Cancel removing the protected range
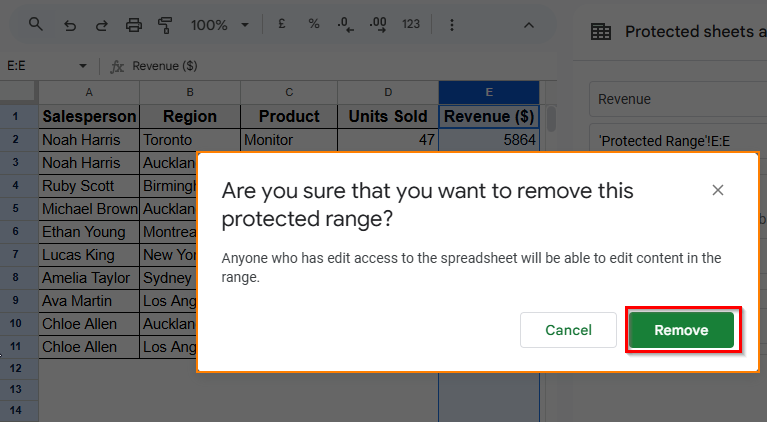Screen dimensions: 767x422 (568, 330)
